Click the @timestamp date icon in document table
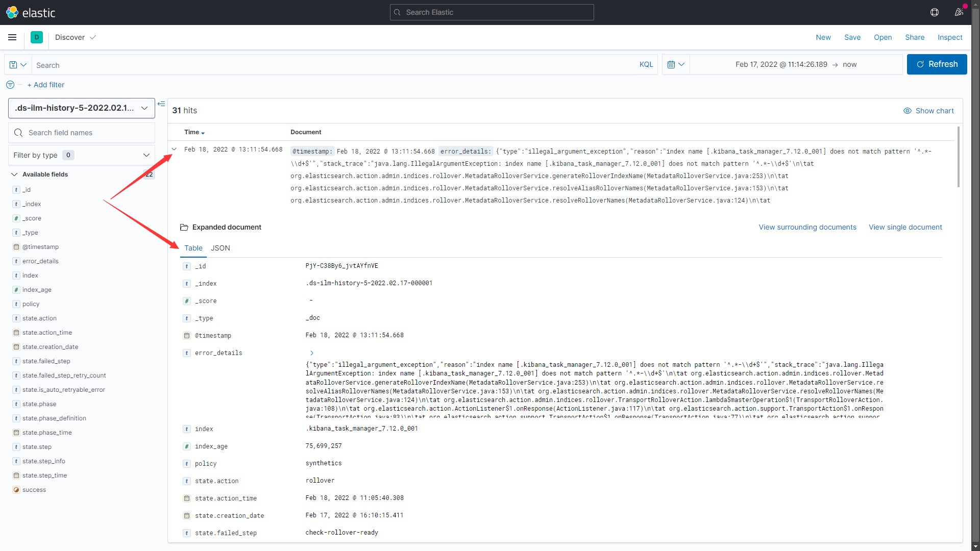The image size is (980, 551). click(187, 336)
